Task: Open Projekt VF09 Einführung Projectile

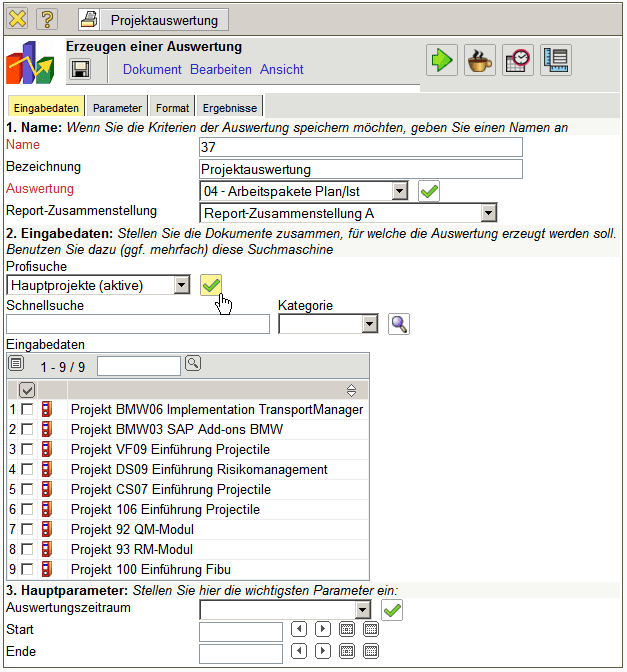Action: click(170, 449)
